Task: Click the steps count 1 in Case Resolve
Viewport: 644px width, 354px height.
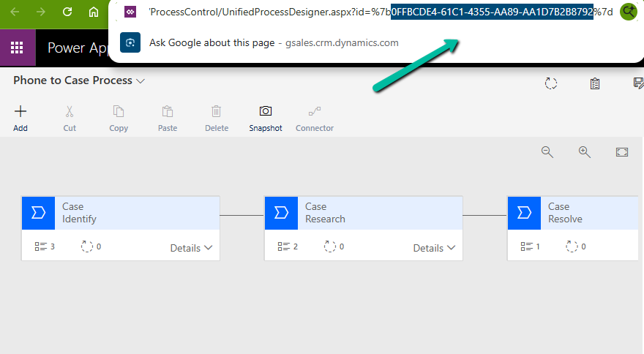Action: click(x=531, y=246)
